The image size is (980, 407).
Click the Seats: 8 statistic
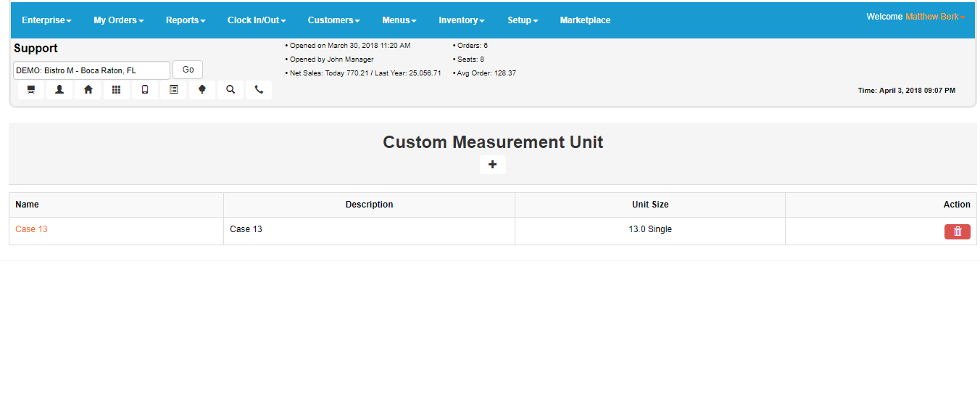469,59
